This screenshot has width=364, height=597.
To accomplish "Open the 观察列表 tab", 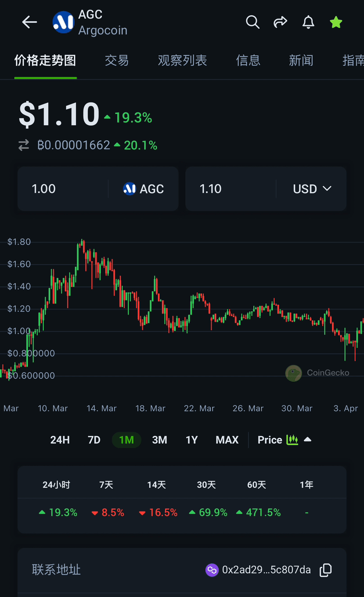I will click(x=182, y=60).
